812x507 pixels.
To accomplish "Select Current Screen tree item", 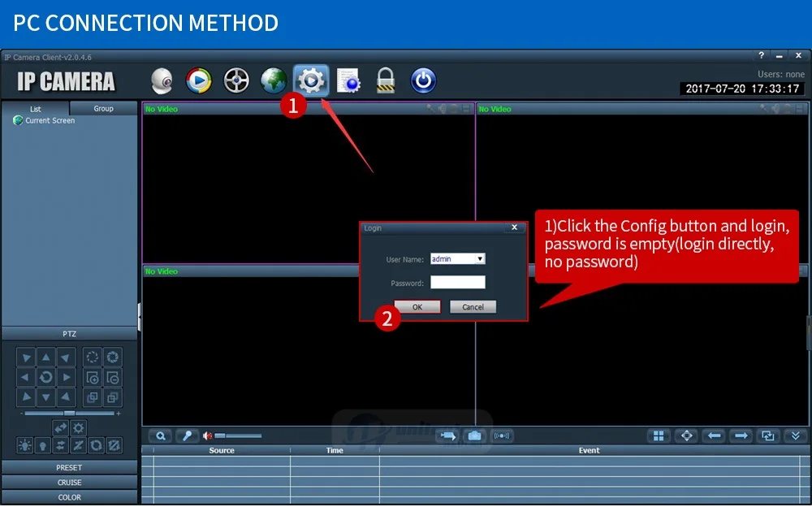I will tap(50, 120).
